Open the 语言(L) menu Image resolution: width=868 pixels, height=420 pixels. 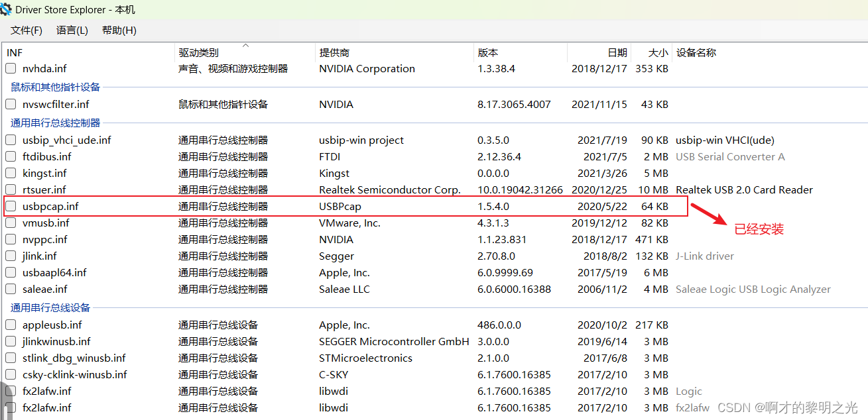pos(72,30)
